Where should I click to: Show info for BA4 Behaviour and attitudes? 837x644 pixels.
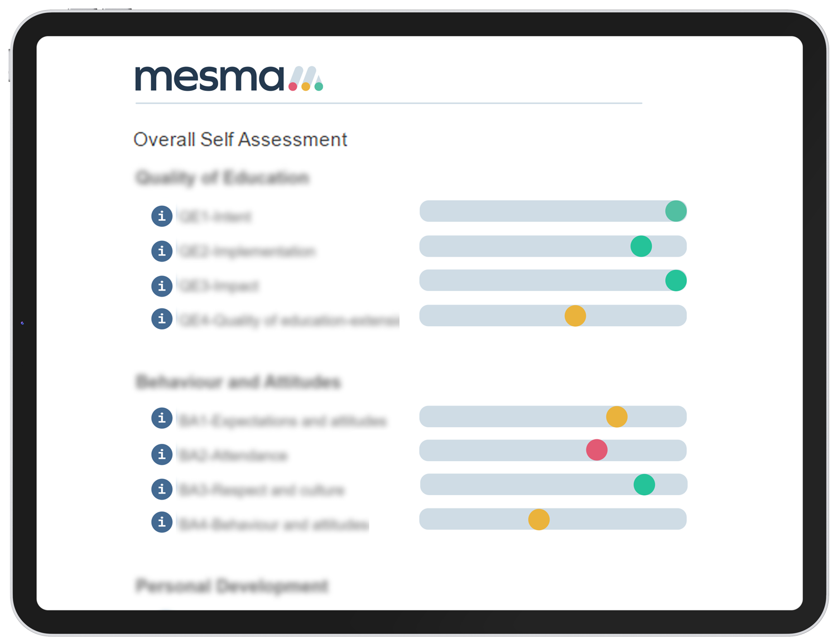tap(162, 522)
